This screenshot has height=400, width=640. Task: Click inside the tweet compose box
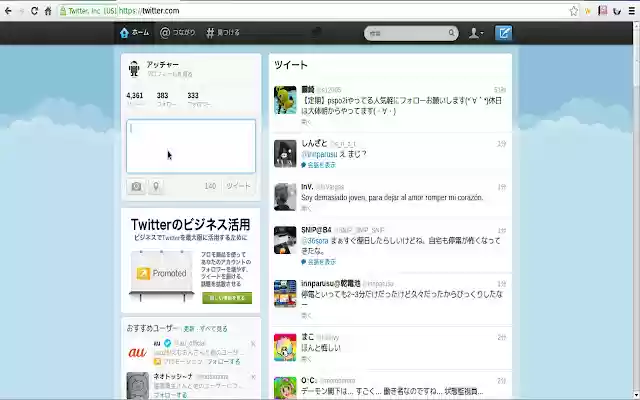[191, 146]
